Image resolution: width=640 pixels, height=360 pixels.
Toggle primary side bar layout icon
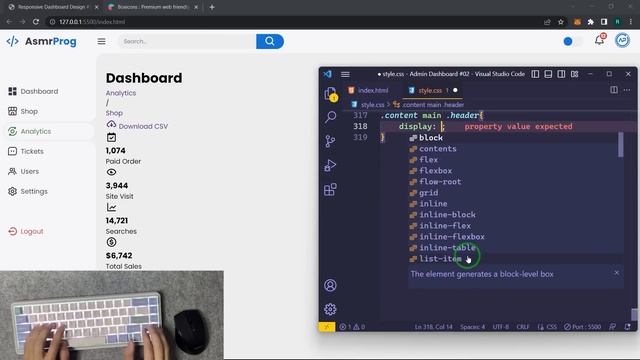[535, 74]
